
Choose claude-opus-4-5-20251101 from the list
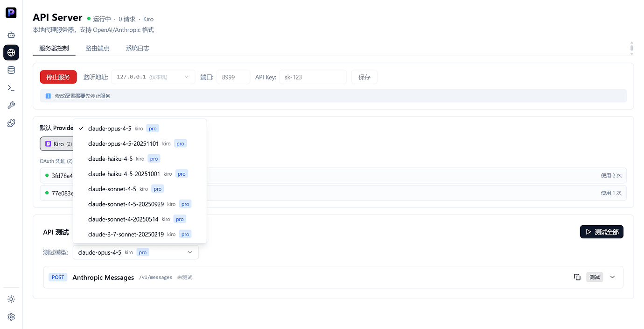tap(140, 143)
